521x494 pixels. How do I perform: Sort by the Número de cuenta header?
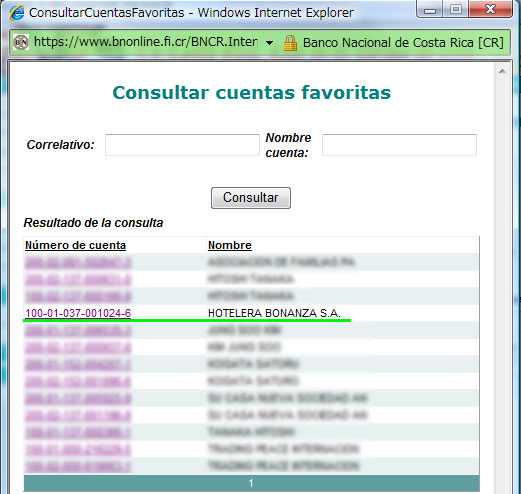coord(75,245)
